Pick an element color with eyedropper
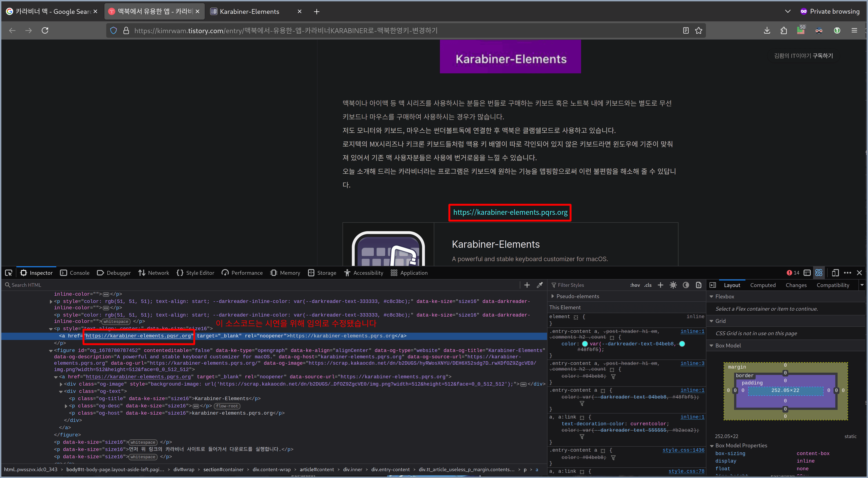The image size is (868, 478). (x=540, y=285)
